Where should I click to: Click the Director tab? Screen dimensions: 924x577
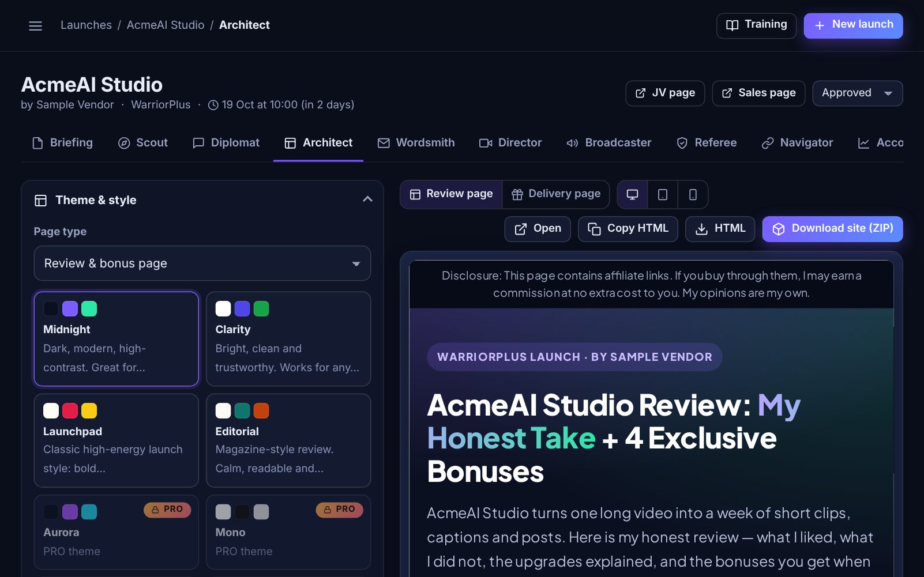pos(510,143)
